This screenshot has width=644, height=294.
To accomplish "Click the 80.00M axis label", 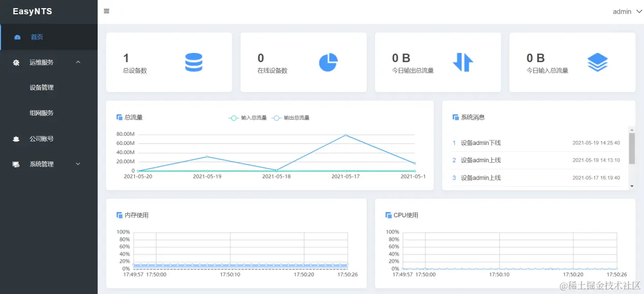I will click(126, 134).
